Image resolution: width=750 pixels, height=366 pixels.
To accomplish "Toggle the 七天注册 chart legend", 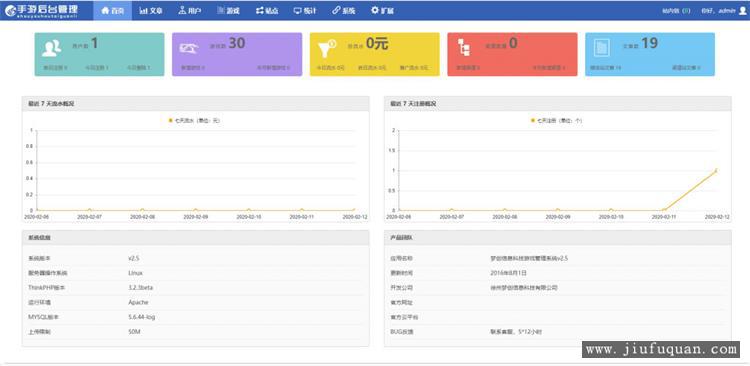I will 556,121.
